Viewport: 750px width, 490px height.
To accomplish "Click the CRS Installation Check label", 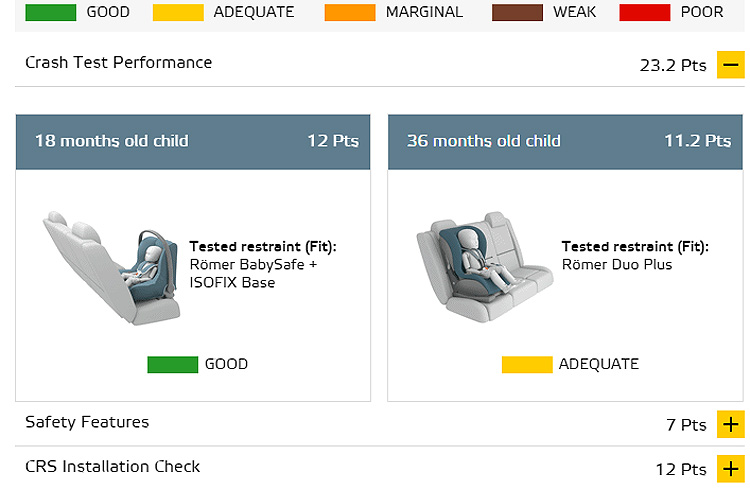I will click(x=112, y=467).
